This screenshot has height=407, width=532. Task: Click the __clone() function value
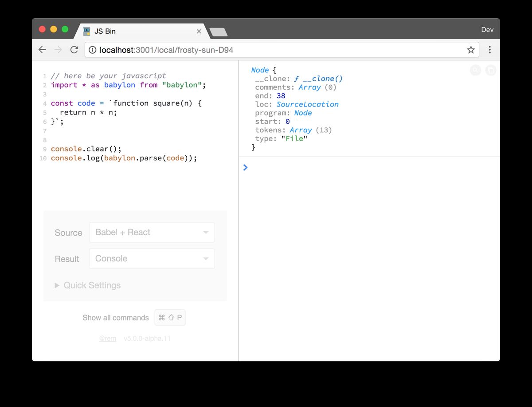click(x=319, y=79)
